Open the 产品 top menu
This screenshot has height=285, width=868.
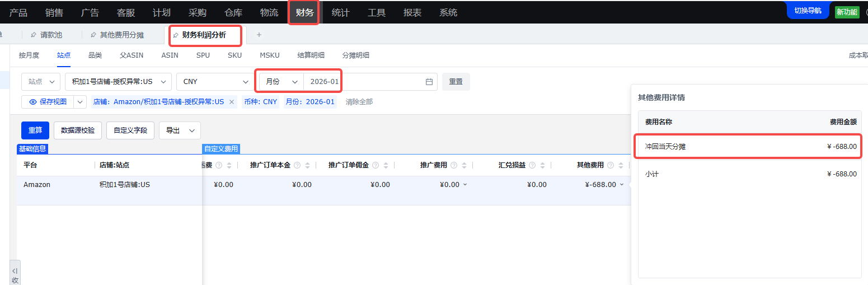pos(18,12)
